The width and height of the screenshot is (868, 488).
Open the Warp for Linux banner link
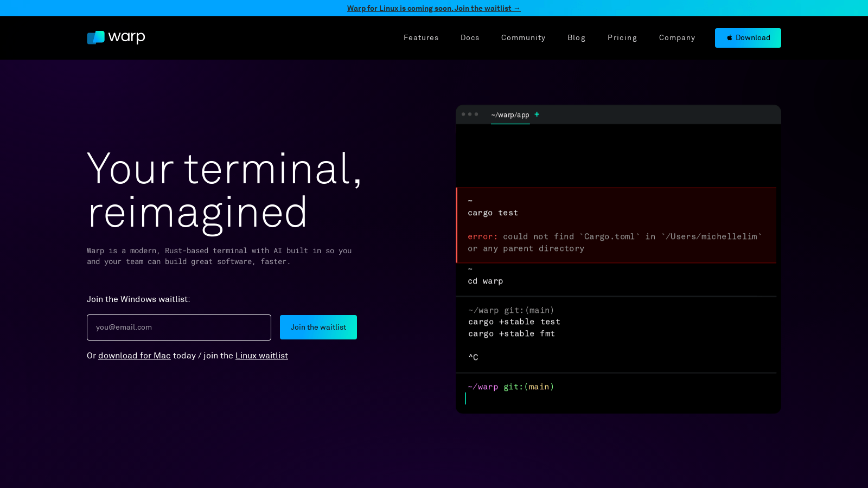pos(434,8)
